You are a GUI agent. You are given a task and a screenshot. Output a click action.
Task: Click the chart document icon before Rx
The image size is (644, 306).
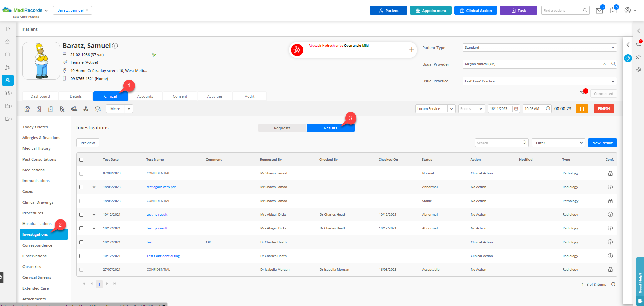point(50,109)
